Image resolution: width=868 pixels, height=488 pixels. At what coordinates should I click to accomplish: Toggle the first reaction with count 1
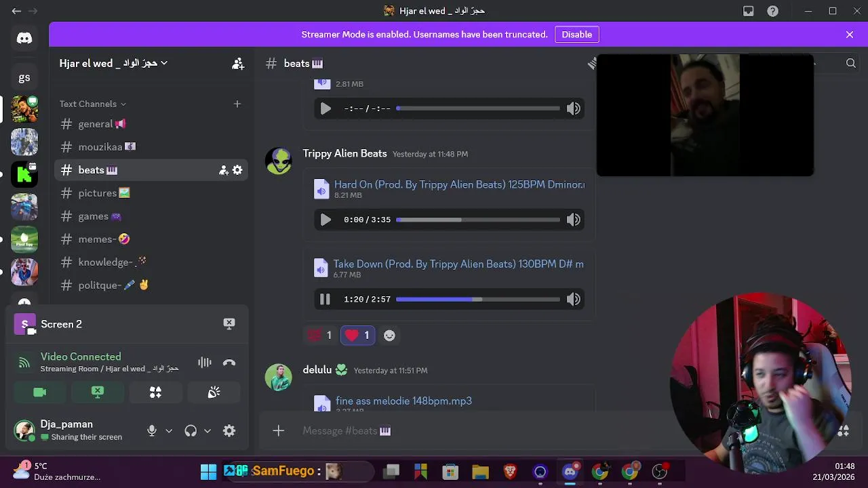[319, 335]
